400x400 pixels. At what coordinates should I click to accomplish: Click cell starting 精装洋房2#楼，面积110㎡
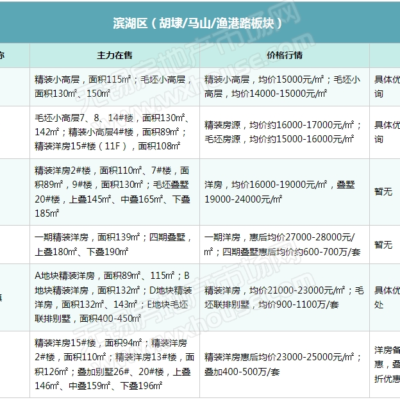[114, 192]
